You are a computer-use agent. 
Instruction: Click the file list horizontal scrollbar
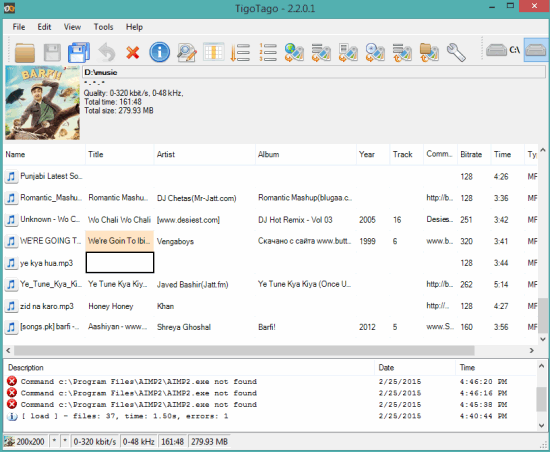tap(244, 350)
